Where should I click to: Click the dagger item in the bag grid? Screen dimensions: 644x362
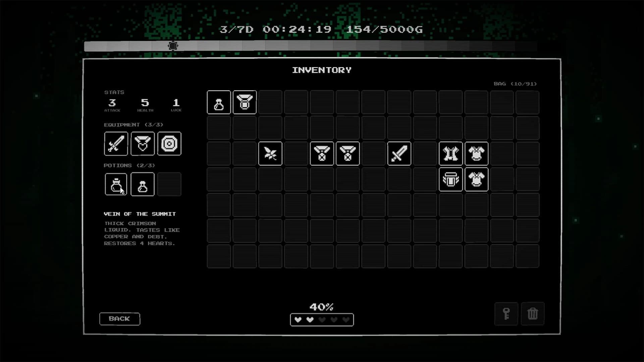point(270,154)
